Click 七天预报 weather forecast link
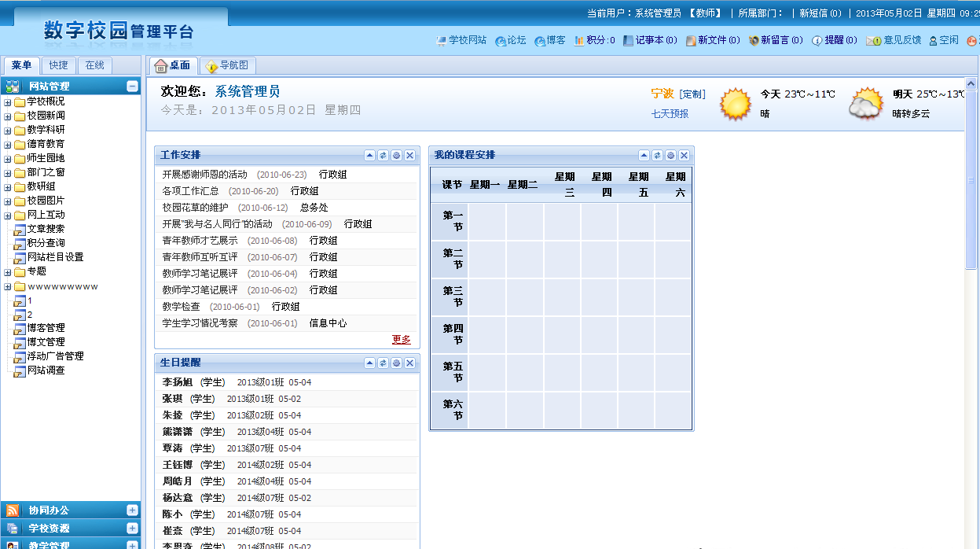Screen dimensions: 980x549 point(670,114)
